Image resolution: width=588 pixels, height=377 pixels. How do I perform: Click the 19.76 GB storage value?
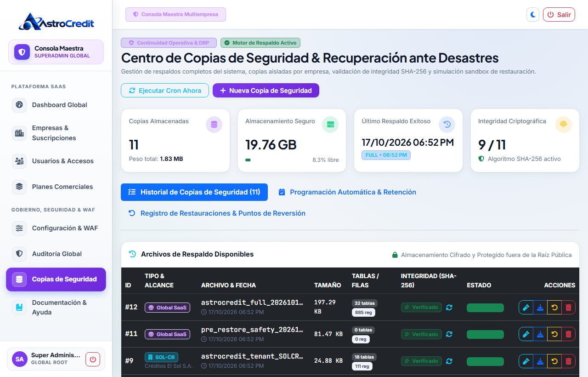[271, 144]
